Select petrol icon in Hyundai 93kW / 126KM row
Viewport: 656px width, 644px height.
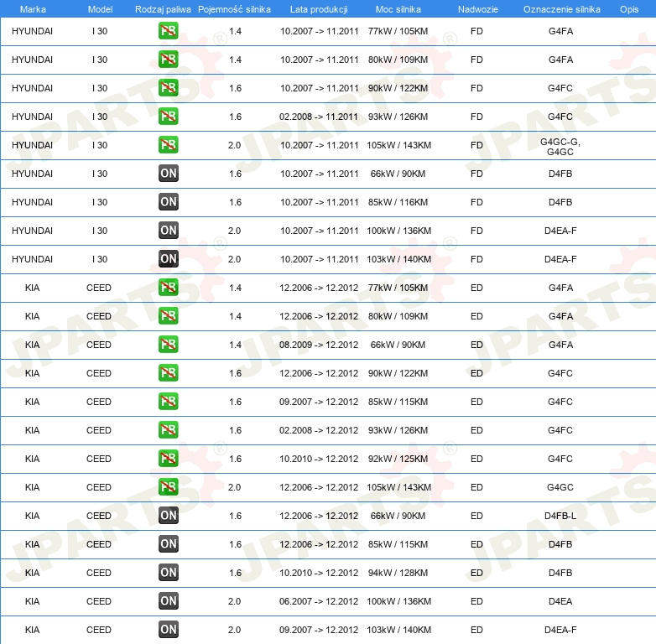pos(168,117)
